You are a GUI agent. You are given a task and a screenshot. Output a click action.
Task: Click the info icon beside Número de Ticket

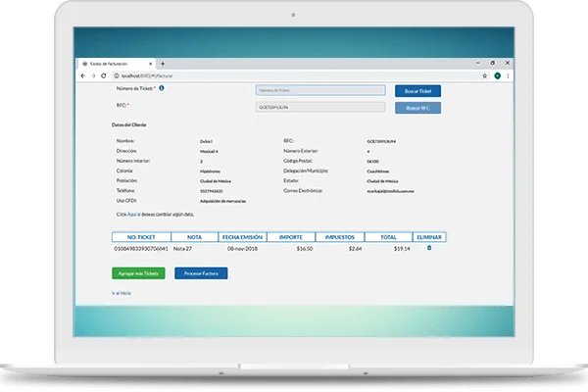click(161, 88)
